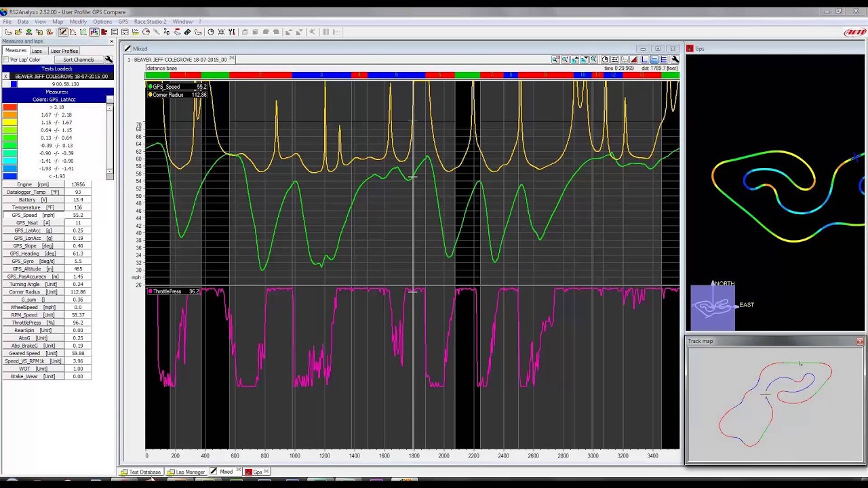
Task: Click the red '> 2.18' color swatch
Action: coord(9,107)
